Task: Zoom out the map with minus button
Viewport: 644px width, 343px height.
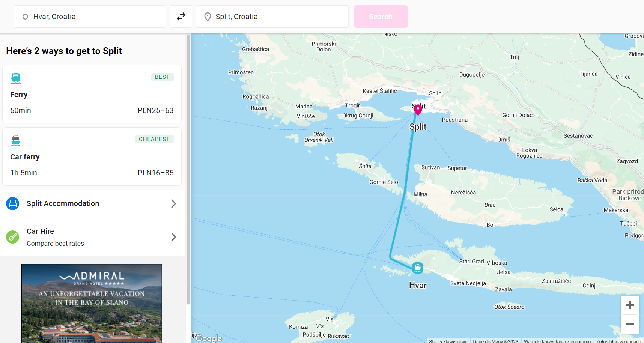Action: (x=630, y=324)
